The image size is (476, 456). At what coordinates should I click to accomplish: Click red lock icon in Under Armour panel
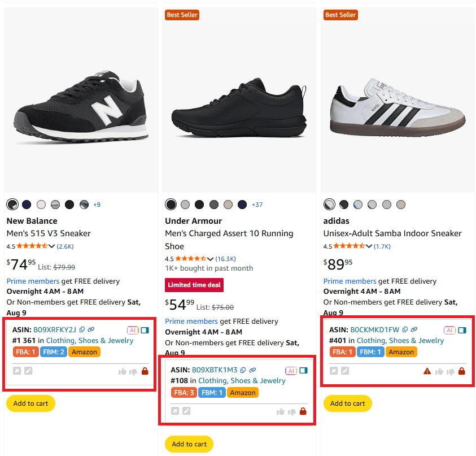point(303,411)
